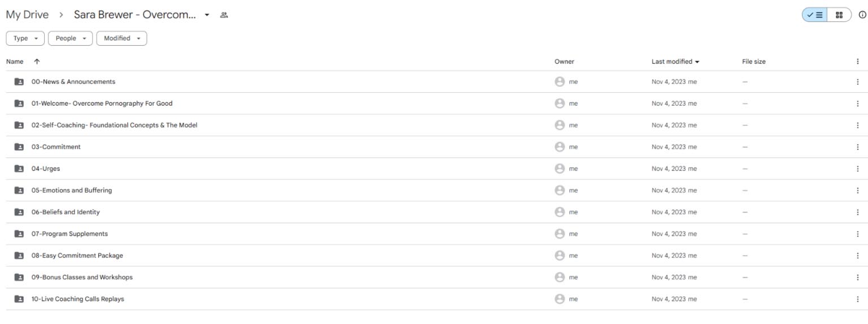Switch to grid layout view
This screenshot has height=324, width=868.
point(839,15)
